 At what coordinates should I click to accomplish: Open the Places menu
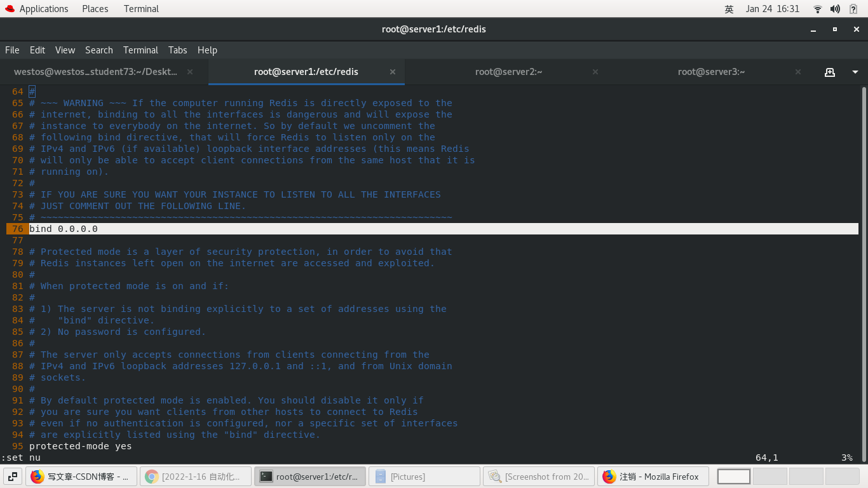[x=95, y=9]
